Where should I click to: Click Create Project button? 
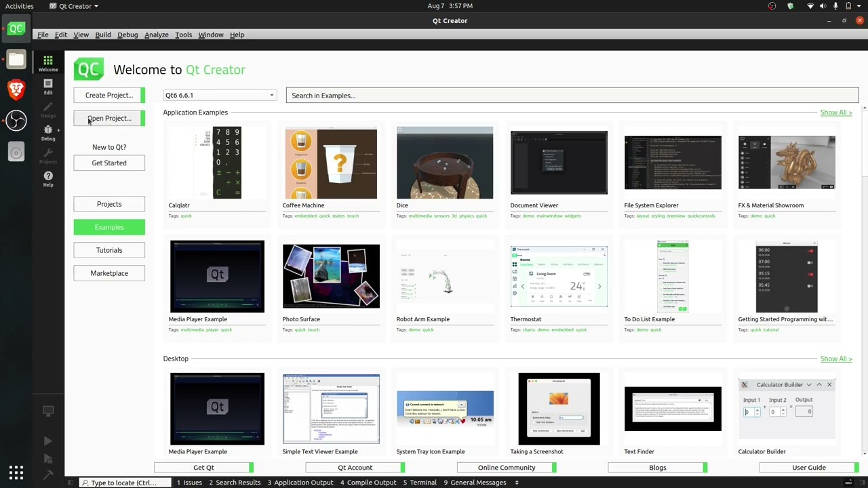109,95
